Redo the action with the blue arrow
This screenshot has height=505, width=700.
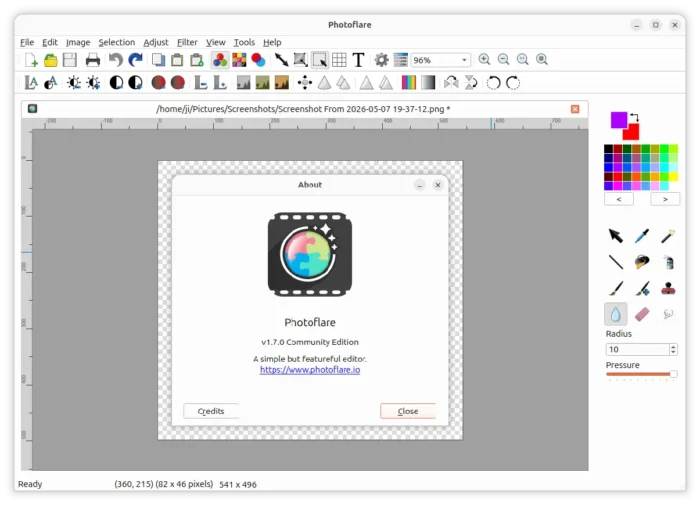(135, 60)
